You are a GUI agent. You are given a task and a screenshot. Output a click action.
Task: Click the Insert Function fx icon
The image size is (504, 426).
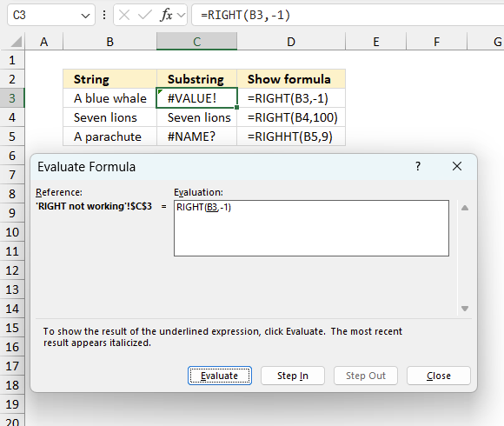click(x=166, y=15)
